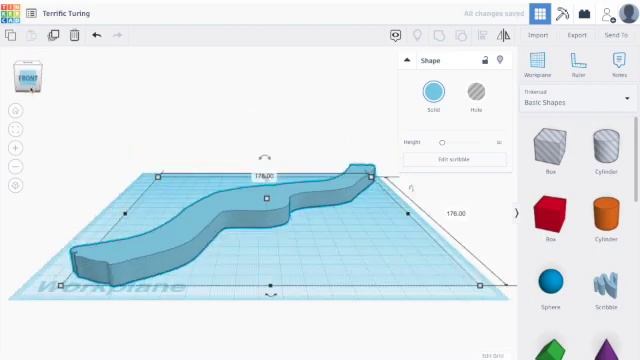Screen dimensions: 640x360
Task: Fit all in view
Action: (x=16, y=129)
